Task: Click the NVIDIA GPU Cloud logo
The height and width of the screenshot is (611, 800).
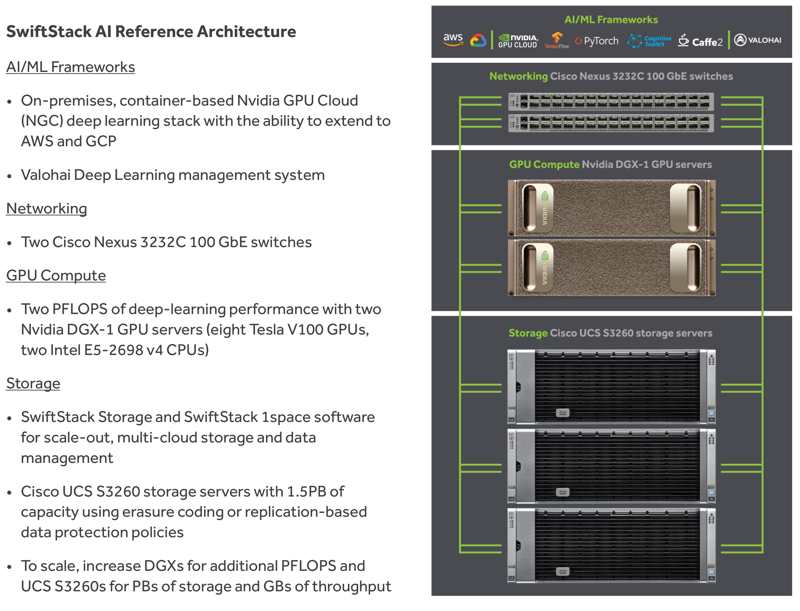Action: pyautogui.click(x=518, y=41)
